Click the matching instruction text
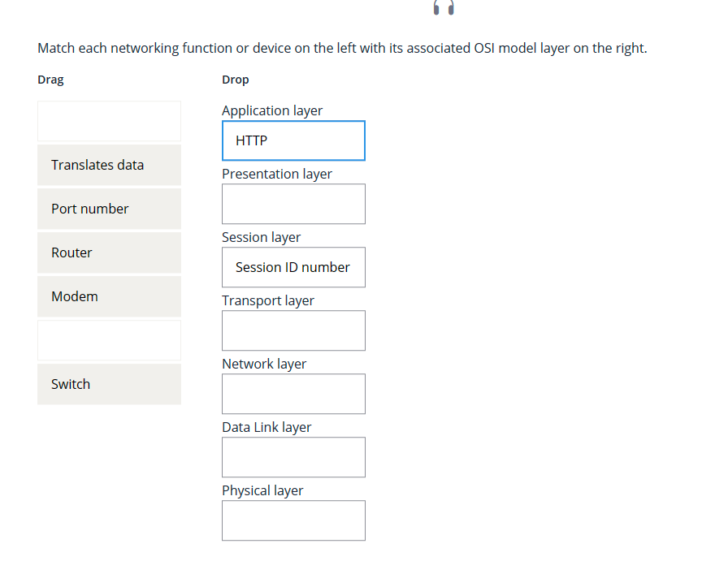Image resolution: width=728 pixels, height=561 pixels. tap(342, 48)
